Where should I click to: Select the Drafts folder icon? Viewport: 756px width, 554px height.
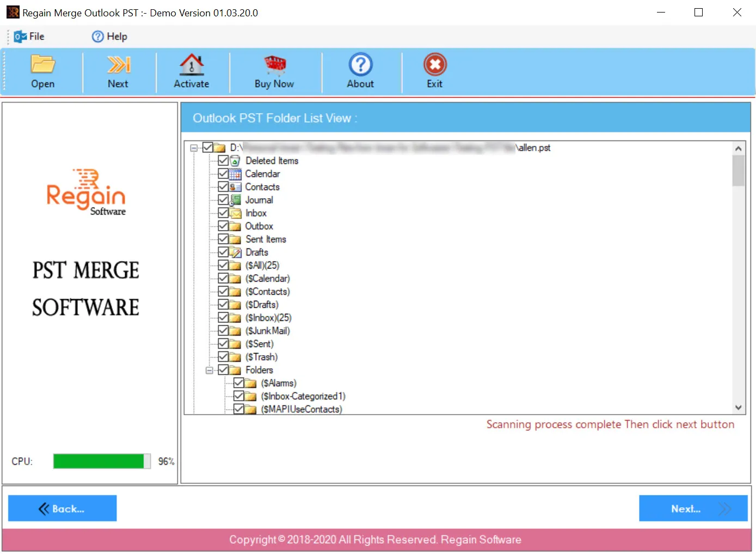(235, 252)
